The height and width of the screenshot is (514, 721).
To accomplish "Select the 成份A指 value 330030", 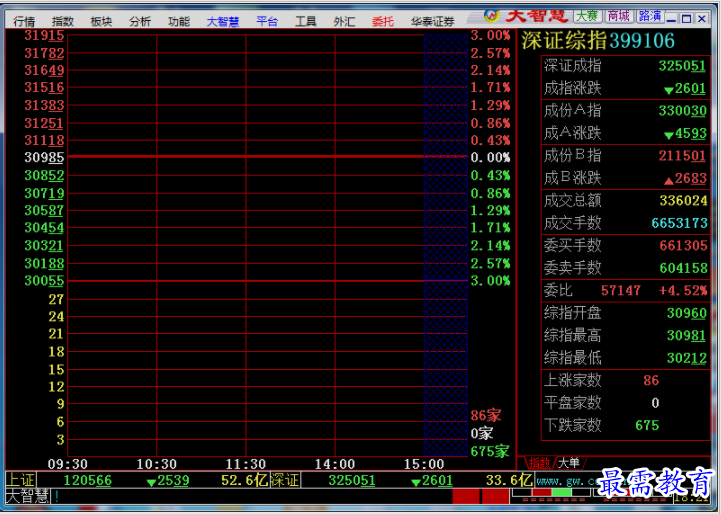I will (682, 110).
